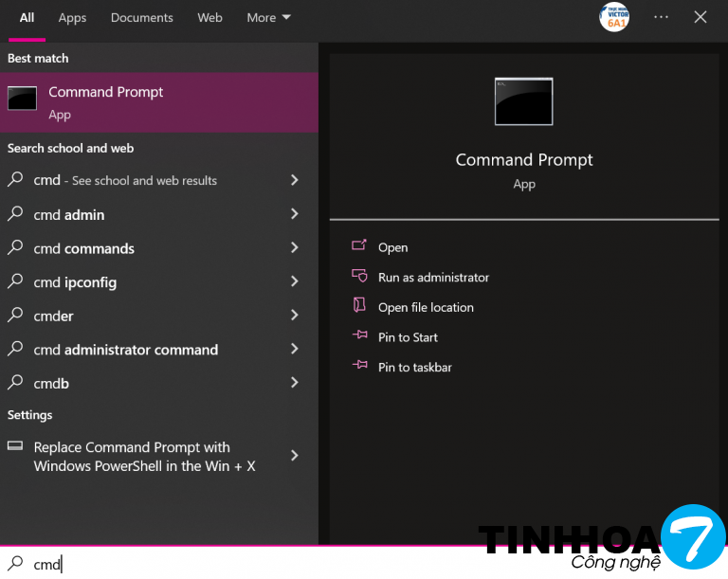Switch to the Documents tab
Image resolution: width=728 pixels, height=579 pixels.
[x=142, y=17]
